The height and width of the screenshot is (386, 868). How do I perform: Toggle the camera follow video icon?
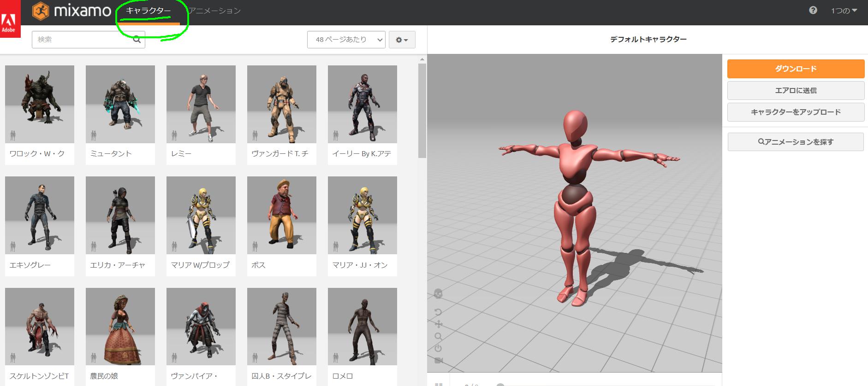(439, 360)
